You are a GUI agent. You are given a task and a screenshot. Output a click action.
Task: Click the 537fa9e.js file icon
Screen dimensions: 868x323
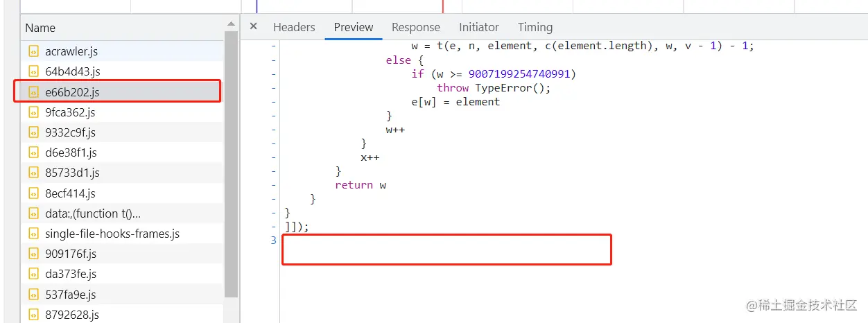[33, 295]
